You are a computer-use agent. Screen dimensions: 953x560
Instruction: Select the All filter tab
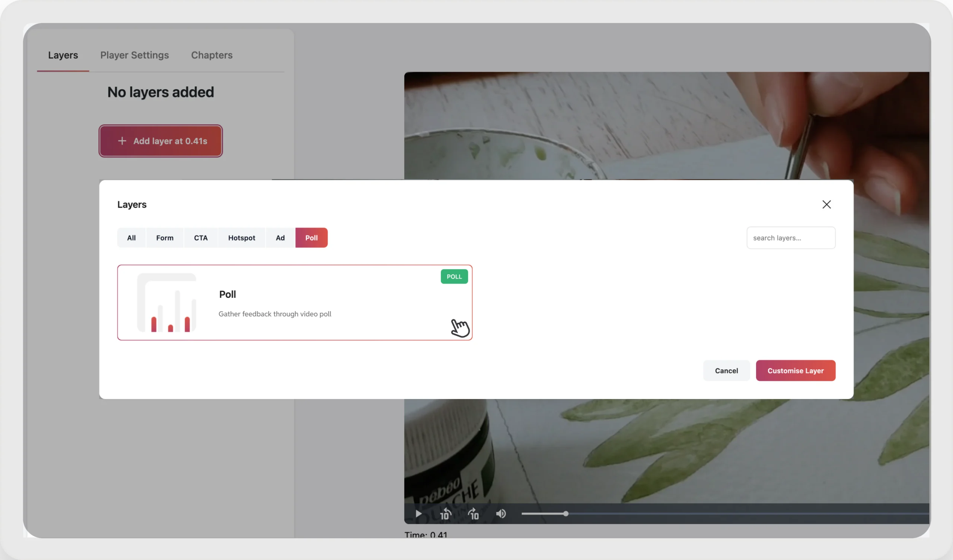[x=131, y=238]
